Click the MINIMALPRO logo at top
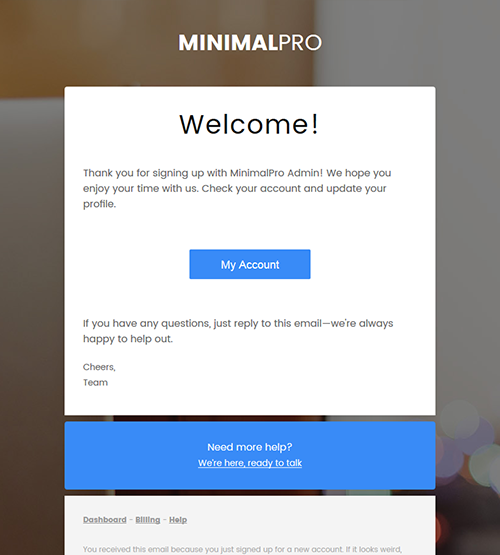The width and height of the screenshot is (500, 555). pyautogui.click(x=250, y=43)
